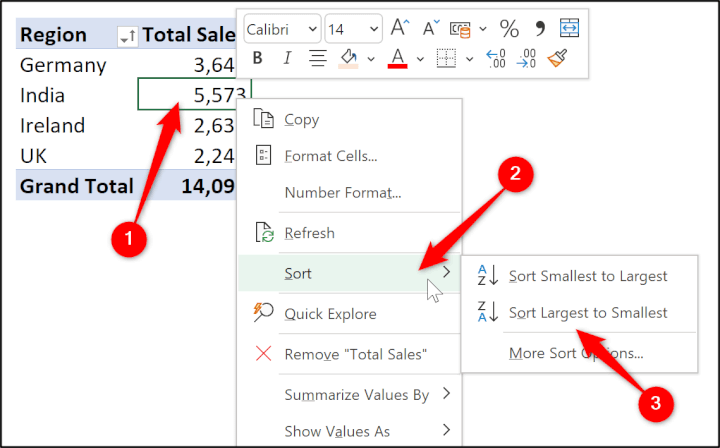This screenshot has height=448, width=720.
Task: Click the Copy icon in context menu
Action: tap(263, 118)
